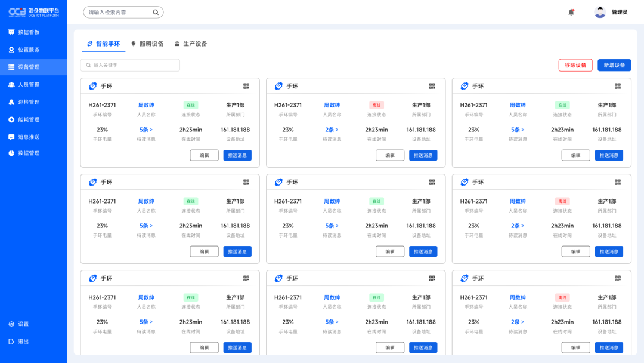The image size is (644, 363).
Task: Click 推送消息 on the center card
Action: [423, 251]
